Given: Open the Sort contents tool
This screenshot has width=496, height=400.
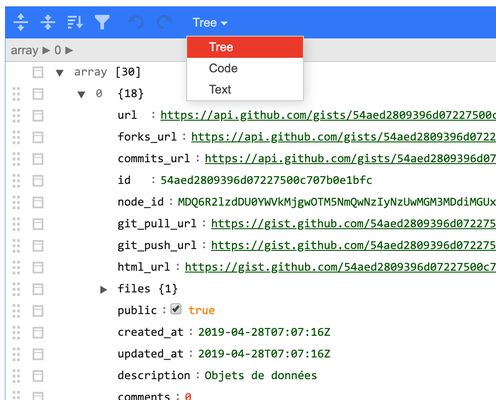Looking at the screenshot, I should 75,22.
